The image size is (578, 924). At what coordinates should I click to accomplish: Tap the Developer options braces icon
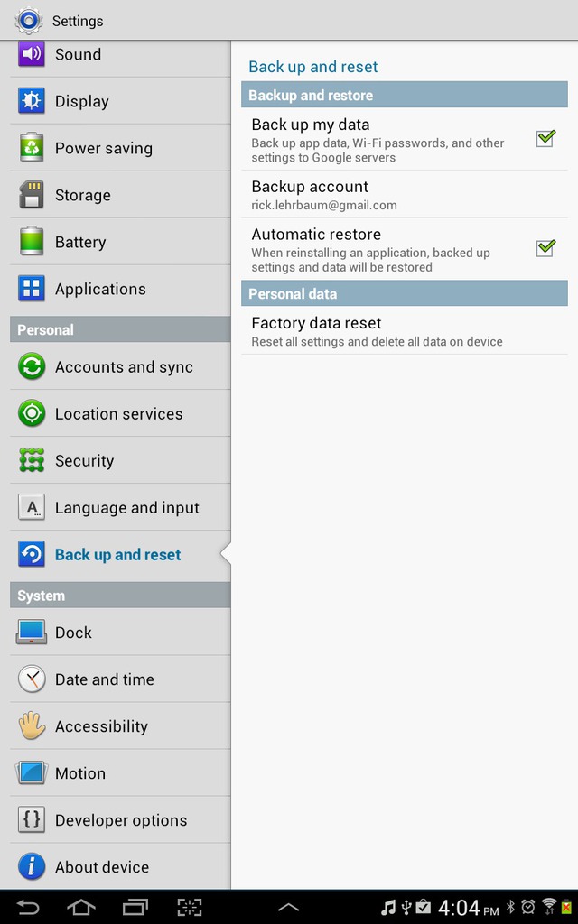(32, 819)
